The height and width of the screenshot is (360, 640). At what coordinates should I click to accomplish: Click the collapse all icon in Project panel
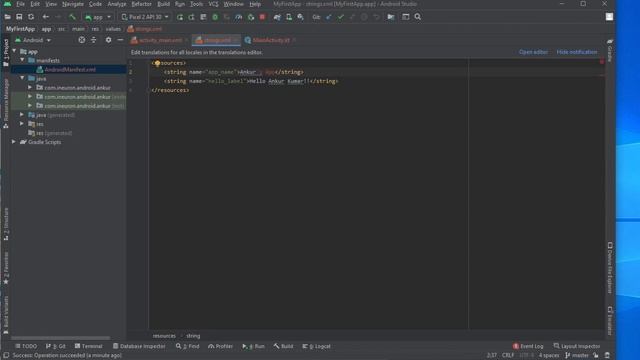pyautogui.click(x=93, y=40)
